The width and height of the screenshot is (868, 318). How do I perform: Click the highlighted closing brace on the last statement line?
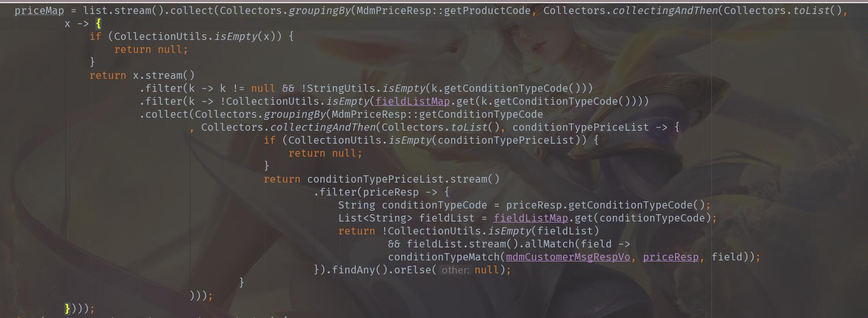click(x=67, y=309)
